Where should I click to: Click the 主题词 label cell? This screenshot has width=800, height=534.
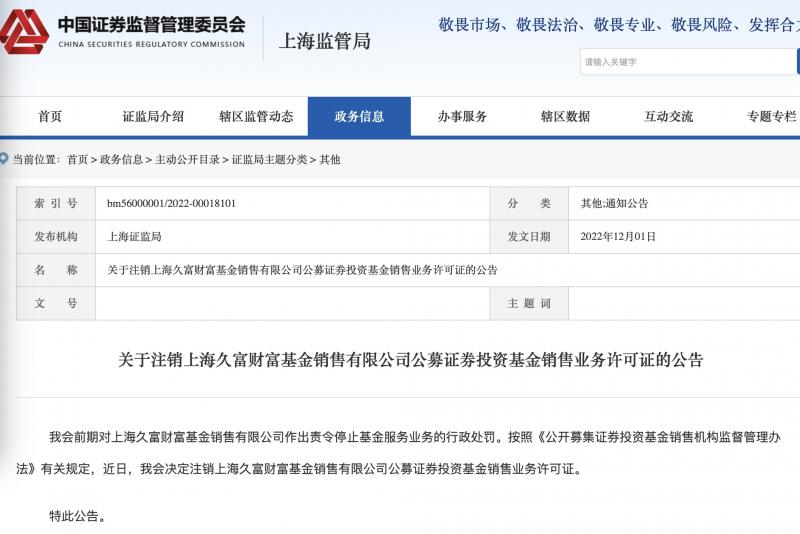pyautogui.click(x=529, y=303)
